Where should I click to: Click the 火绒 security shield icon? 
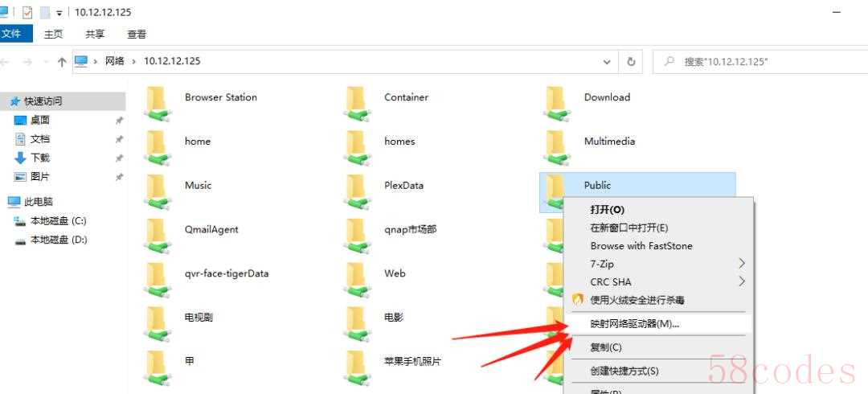(x=578, y=300)
